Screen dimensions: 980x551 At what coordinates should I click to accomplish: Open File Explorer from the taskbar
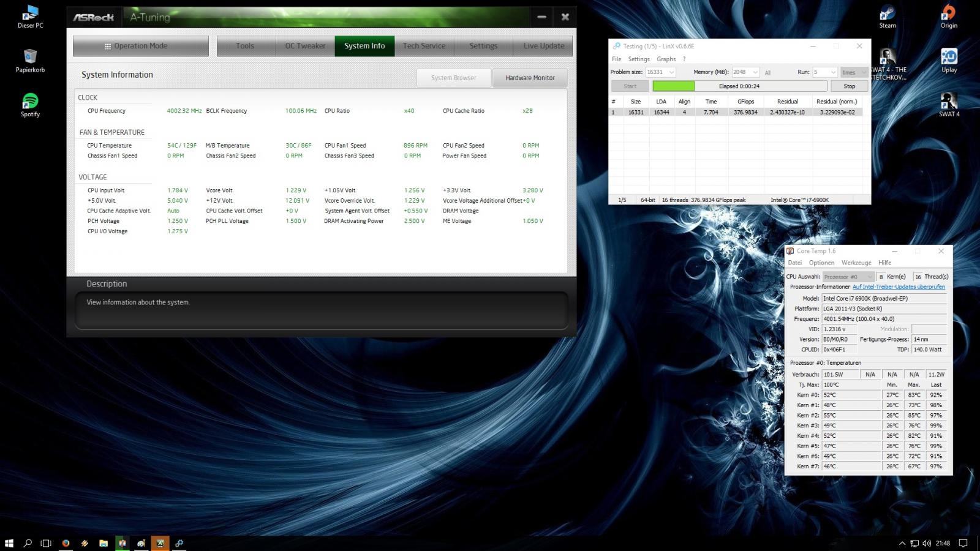(104, 543)
